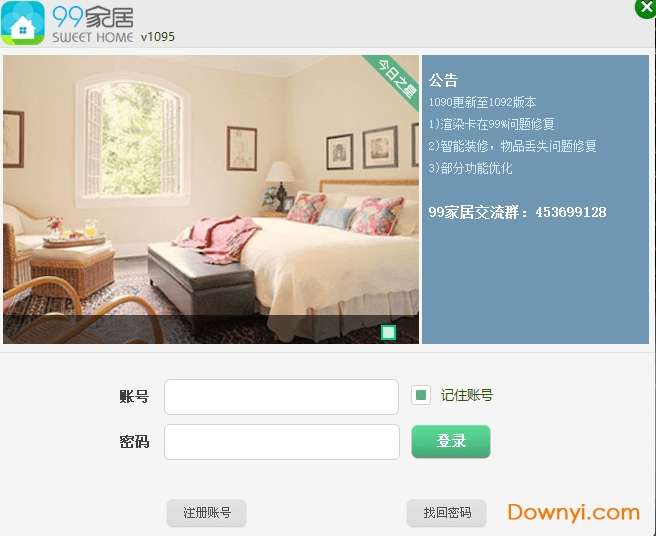Select the carousel indicator square on the image
The image size is (656, 536).
389,332
